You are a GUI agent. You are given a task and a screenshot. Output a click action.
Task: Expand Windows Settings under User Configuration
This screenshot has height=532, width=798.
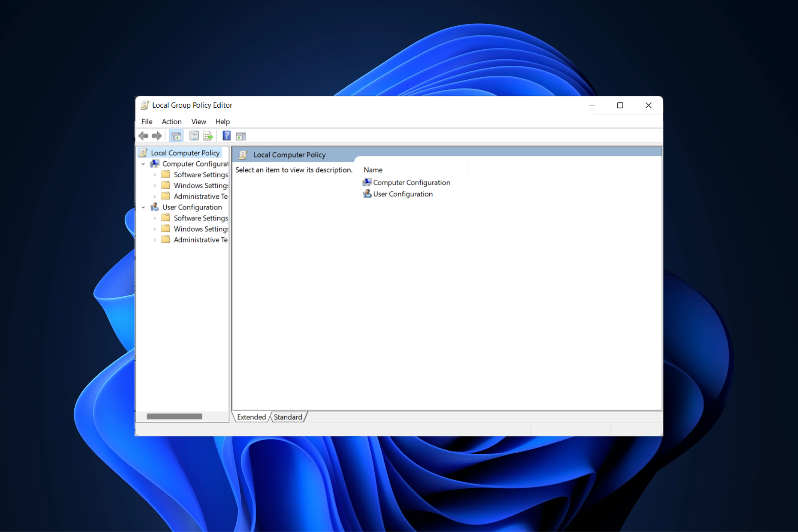155,229
